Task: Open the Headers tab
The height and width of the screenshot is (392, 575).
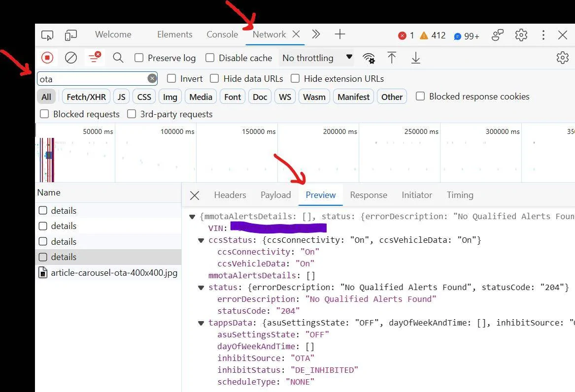Action: coord(230,196)
